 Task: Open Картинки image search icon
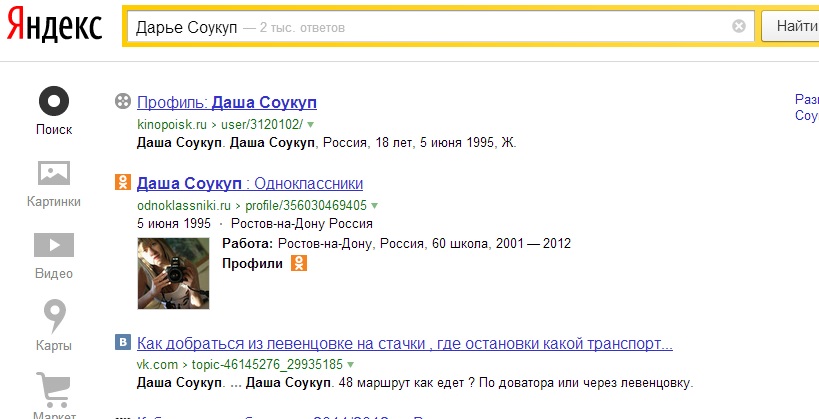[x=54, y=173]
